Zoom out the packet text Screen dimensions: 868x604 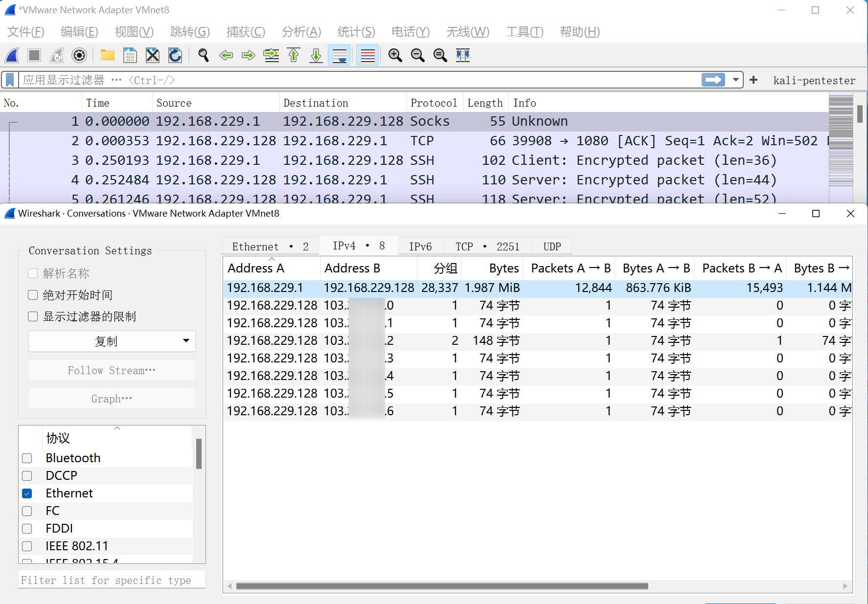418,55
